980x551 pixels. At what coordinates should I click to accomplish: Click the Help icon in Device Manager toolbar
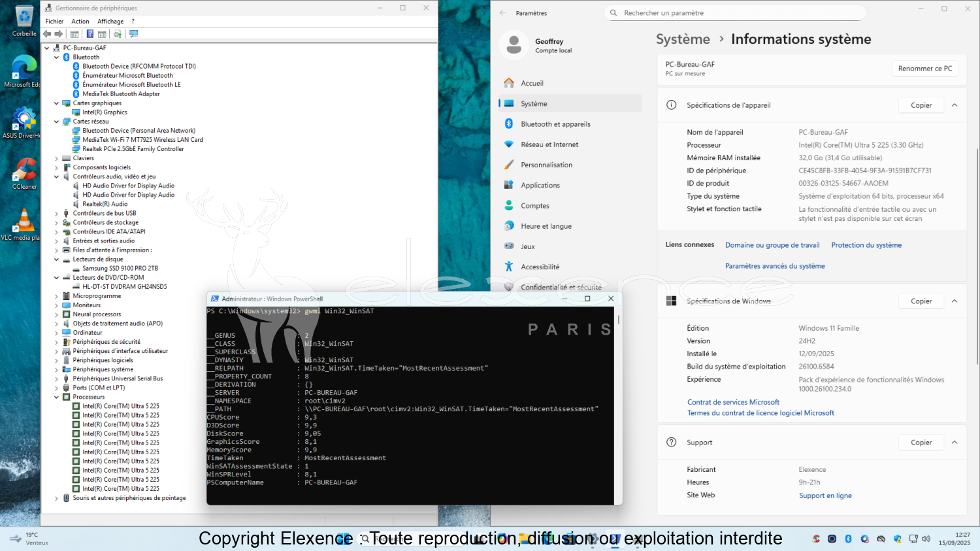coord(90,34)
